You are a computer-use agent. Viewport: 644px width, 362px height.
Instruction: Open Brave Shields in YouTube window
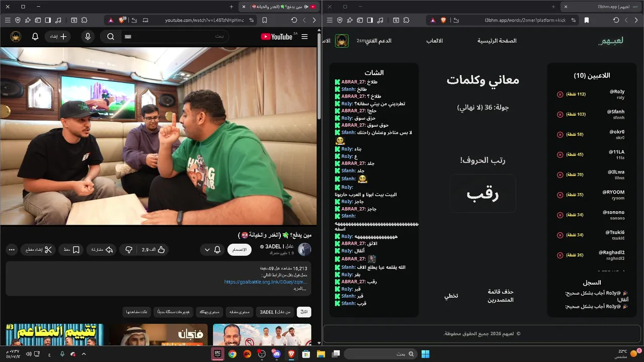pos(122,20)
